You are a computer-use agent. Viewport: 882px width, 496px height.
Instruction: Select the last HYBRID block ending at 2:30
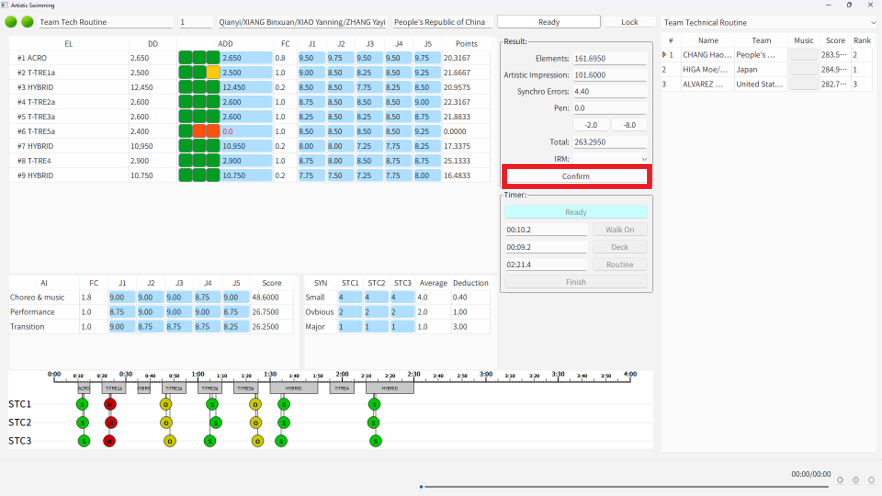pyautogui.click(x=390, y=388)
